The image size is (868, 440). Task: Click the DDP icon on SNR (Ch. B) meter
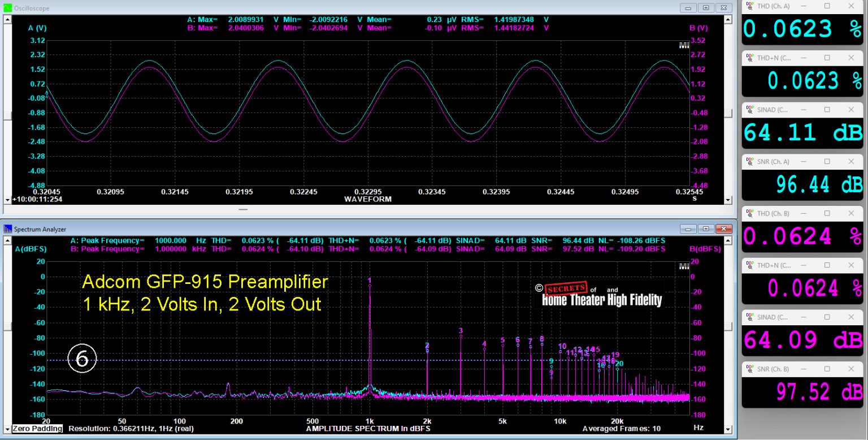[750, 369]
